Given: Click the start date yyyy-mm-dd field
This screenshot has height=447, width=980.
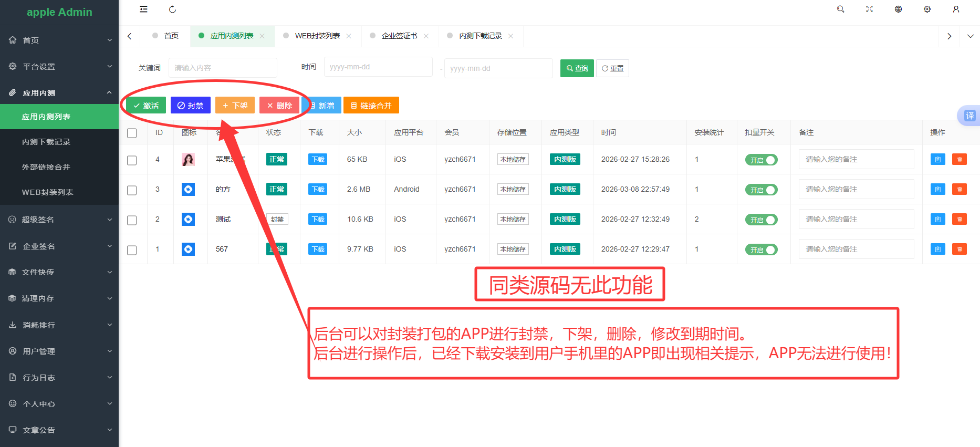Looking at the screenshot, I should coord(378,67).
